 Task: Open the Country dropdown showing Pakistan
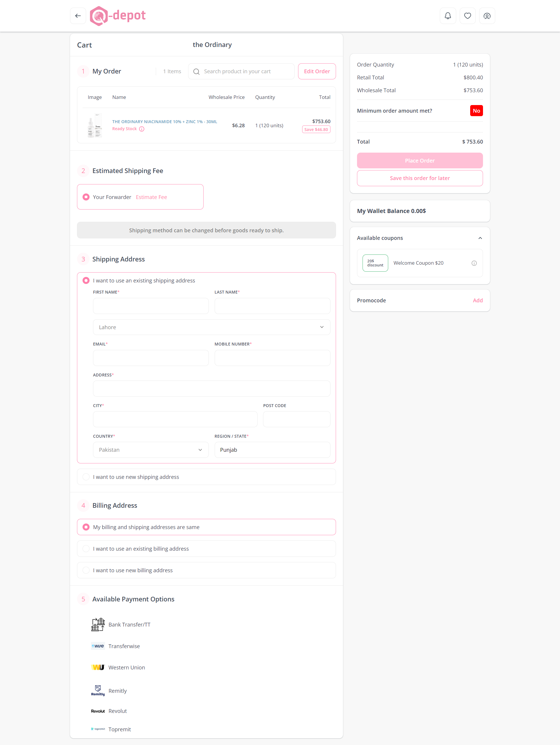click(151, 450)
